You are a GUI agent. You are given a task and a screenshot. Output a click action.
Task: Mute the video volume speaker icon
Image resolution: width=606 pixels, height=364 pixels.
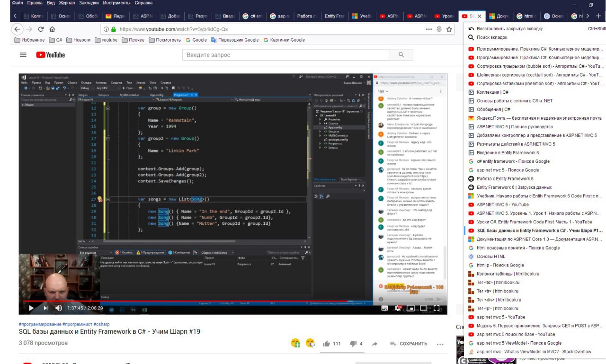click(59, 308)
